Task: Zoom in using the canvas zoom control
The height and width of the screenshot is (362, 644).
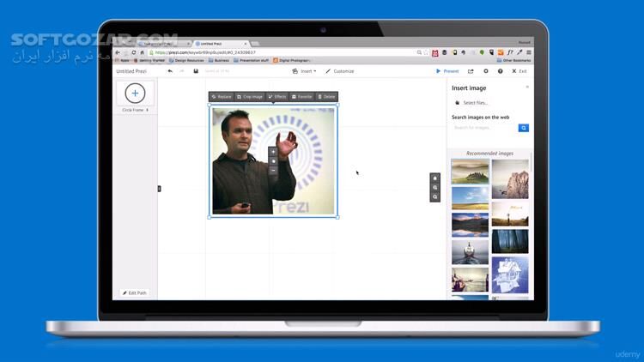Action: point(435,188)
